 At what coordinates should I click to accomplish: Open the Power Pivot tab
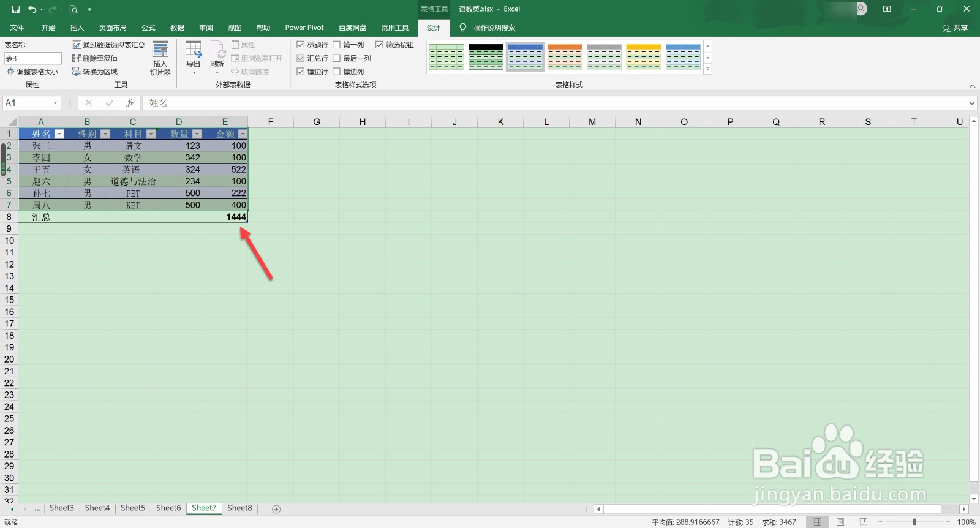(x=304, y=28)
